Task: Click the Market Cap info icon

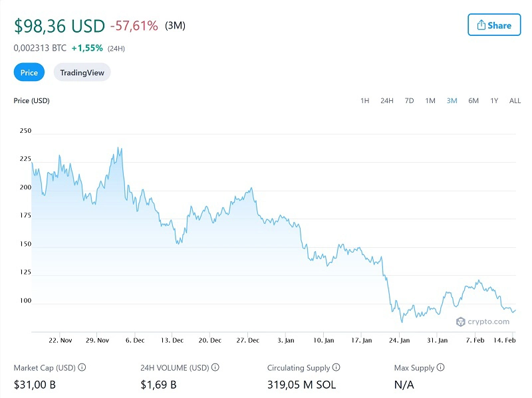Action: pos(82,367)
